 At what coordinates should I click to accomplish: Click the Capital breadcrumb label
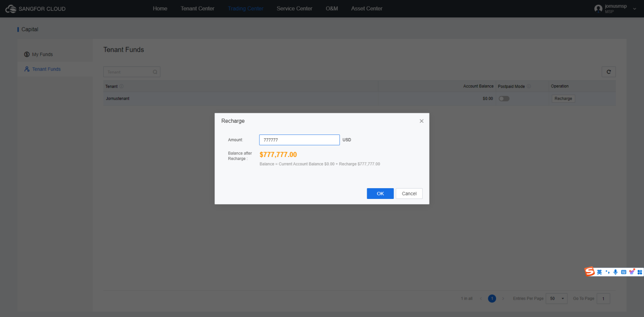tap(30, 29)
